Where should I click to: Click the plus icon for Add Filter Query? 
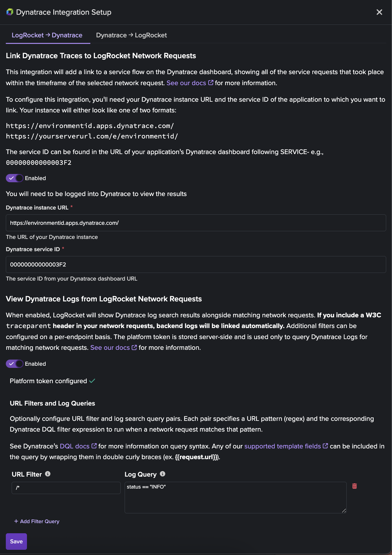pos(16,521)
